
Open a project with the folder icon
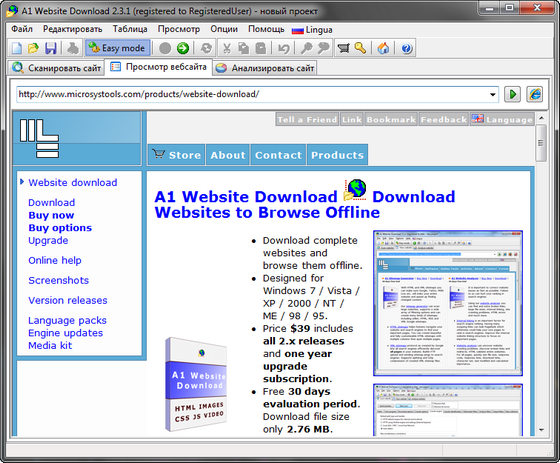coord(33,48)
